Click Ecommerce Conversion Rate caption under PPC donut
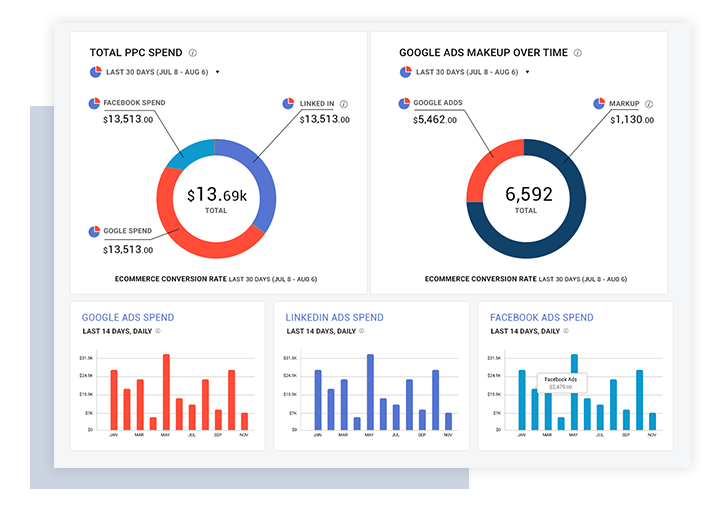The height and width of the screenshot is (511, 721). point(216,279)
